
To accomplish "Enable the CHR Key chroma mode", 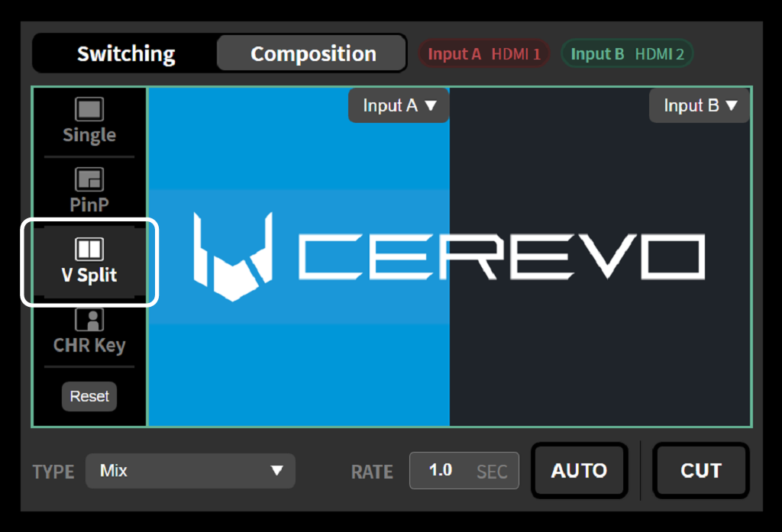I will click(89, 331).
